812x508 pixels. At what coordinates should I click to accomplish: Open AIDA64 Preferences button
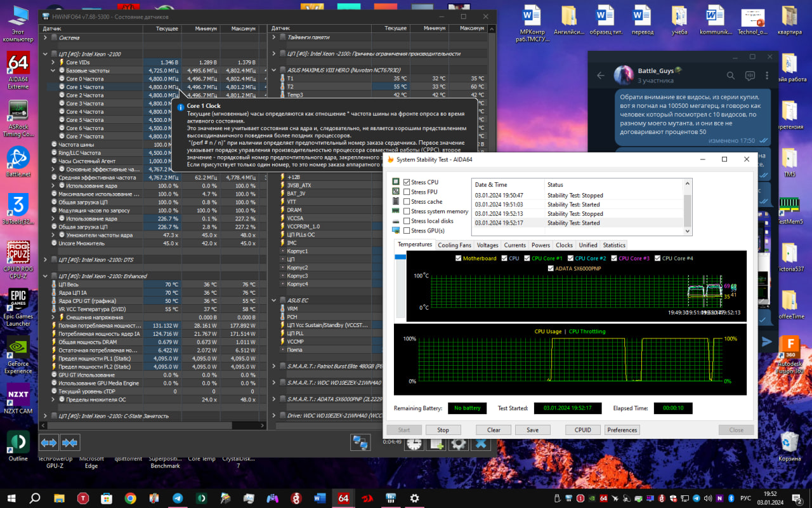[622, 430]
